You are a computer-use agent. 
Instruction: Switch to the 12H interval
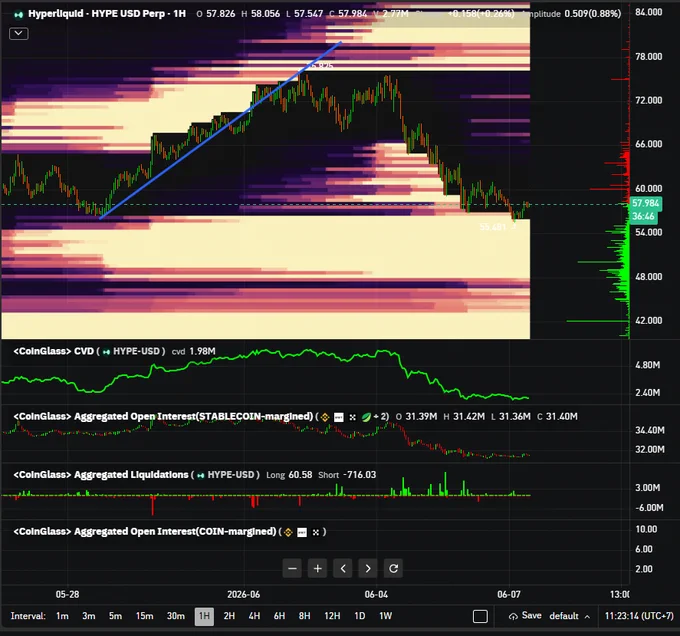(x=332, y=616)
